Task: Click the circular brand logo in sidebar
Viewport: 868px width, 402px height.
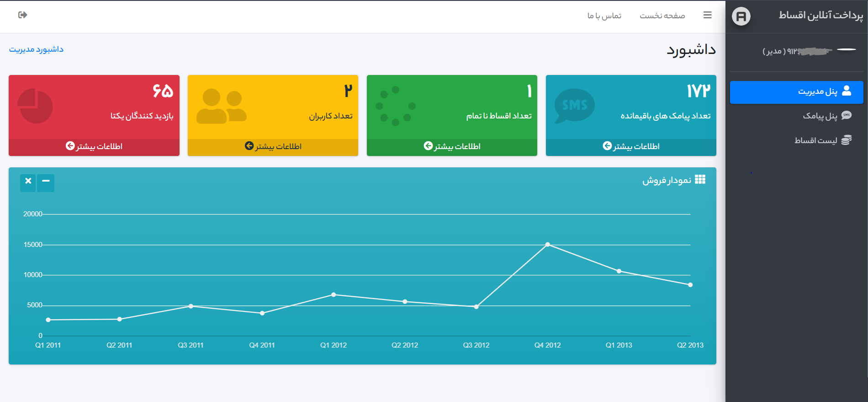Action: point(741,16)
